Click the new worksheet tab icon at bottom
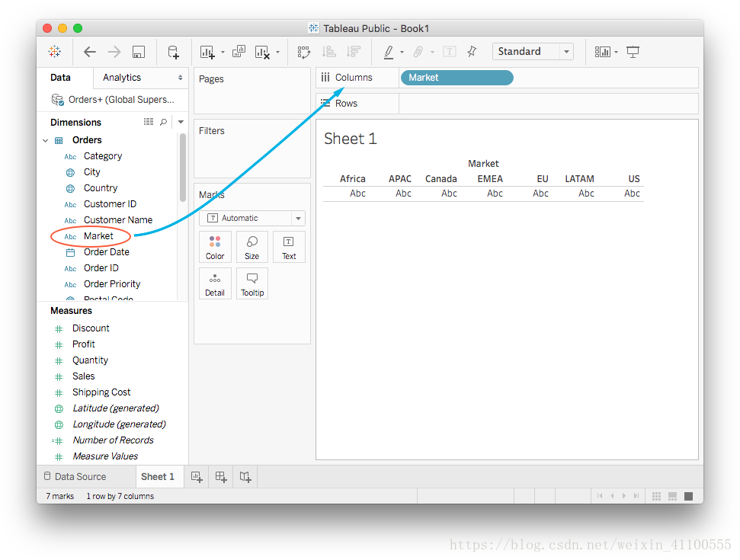The width and height of the screenshot is (740, 560). click(197, 477)
